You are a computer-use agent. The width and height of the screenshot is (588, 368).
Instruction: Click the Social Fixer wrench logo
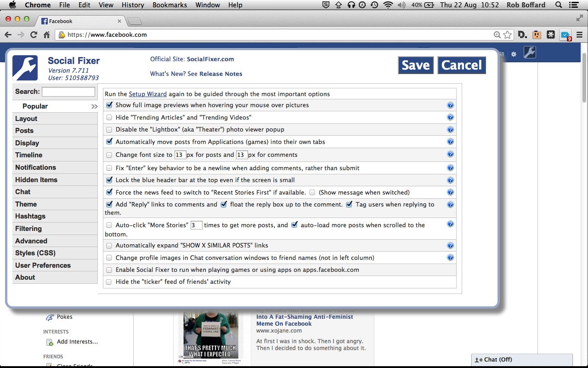click(x=25, y=68)
